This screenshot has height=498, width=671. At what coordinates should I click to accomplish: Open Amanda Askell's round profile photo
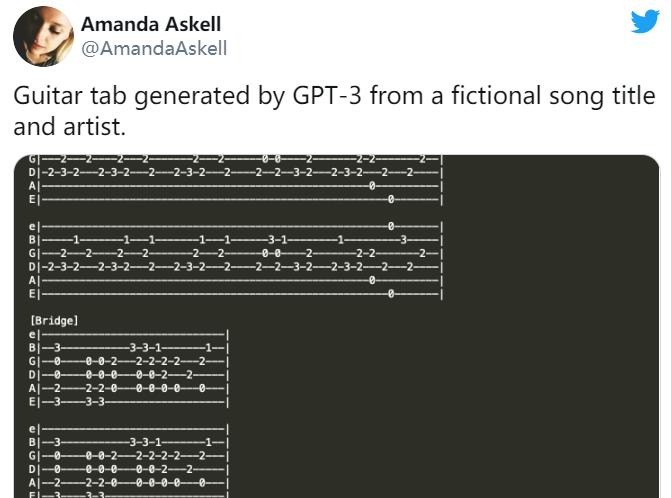(x=43, y=36)
